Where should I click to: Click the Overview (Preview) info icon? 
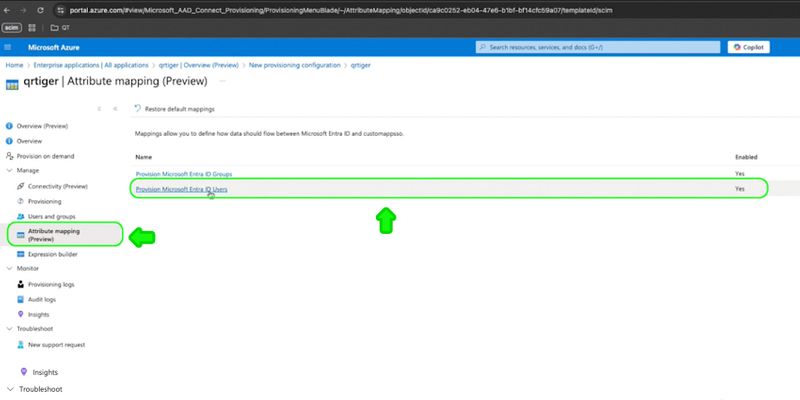(9, 126)
